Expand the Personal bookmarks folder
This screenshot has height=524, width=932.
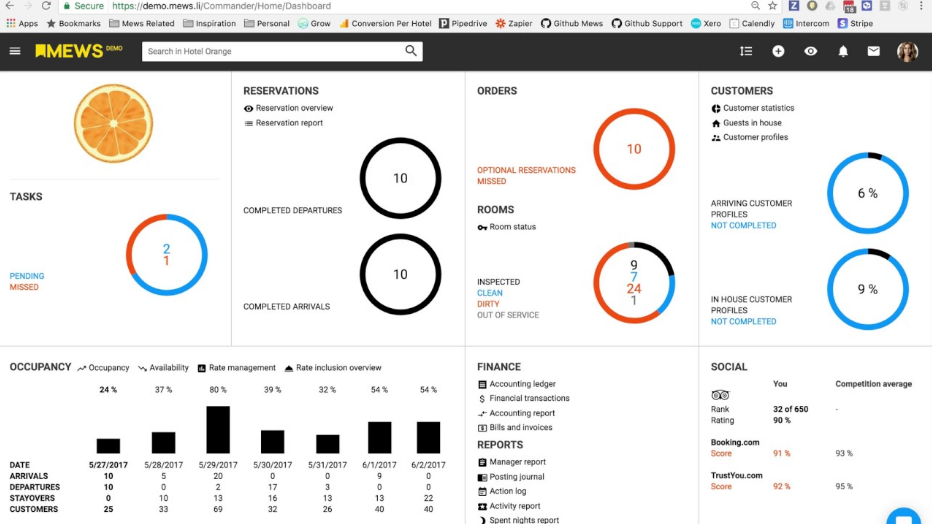pyautogui.click(x=266, y=23)
